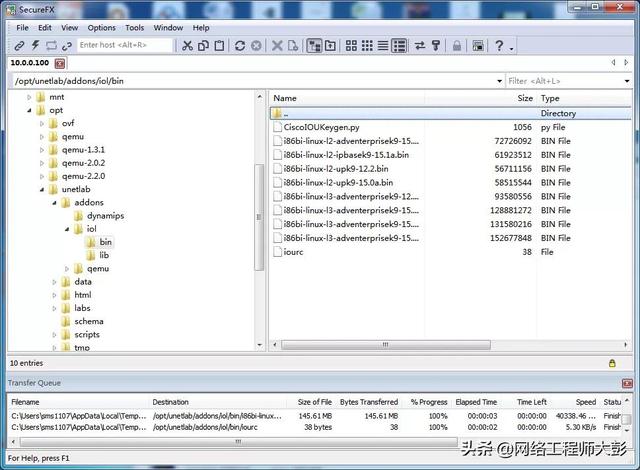
Task: Click the Up one folder icon
Action: 330,45
